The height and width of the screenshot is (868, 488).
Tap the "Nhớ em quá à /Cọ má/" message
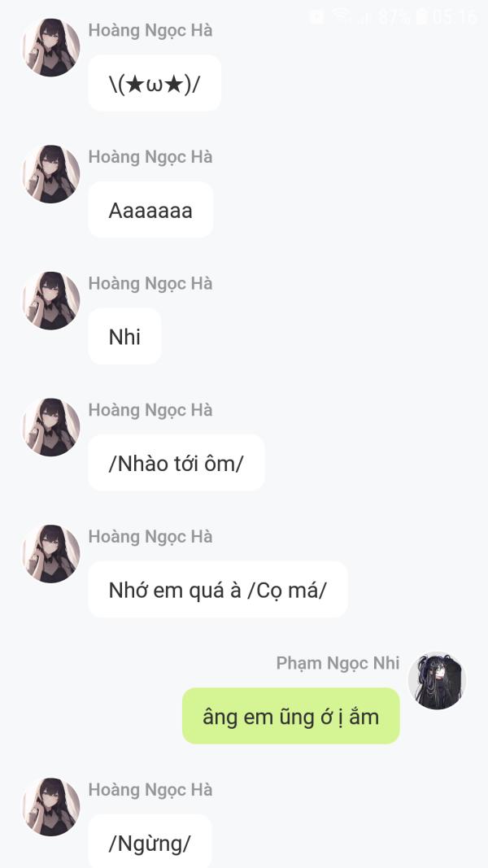[x=217, y=590]
